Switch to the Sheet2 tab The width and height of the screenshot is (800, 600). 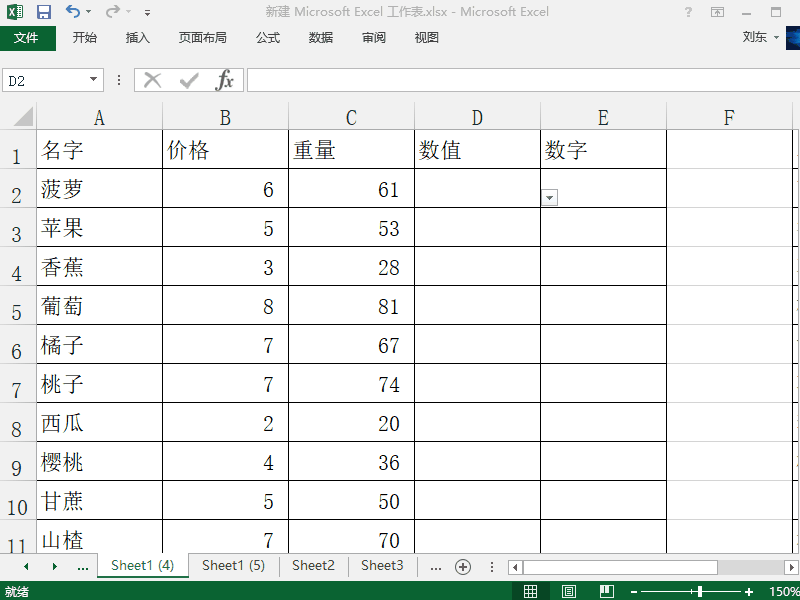313,565
